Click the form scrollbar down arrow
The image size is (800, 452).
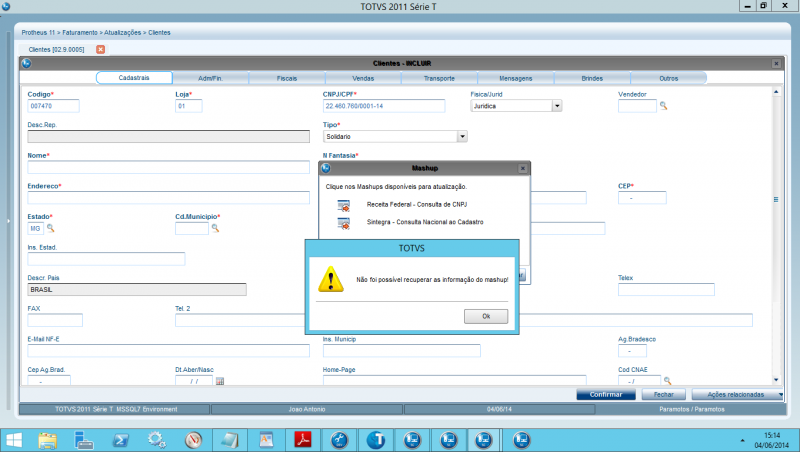point(776,380)
